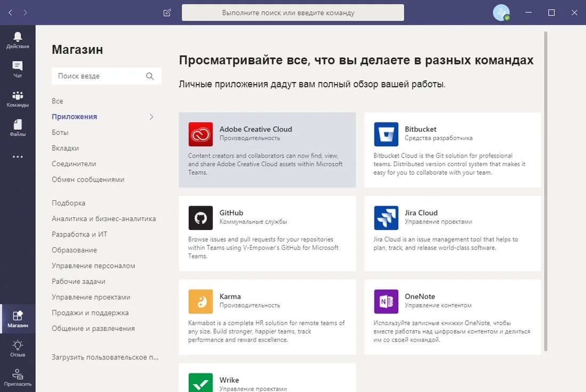The width and height of the screenshot is (586, 392).
Task: Click the Karma app logo
Action: [201, 301]
